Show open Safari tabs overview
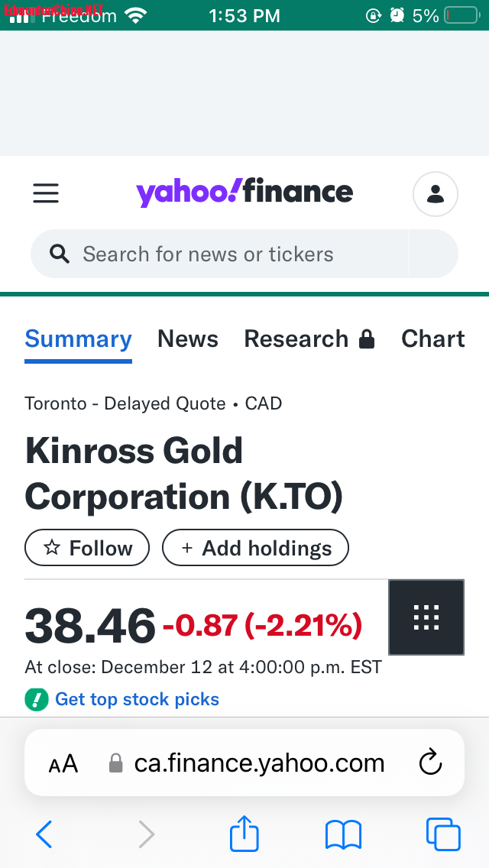 (x=442, y=834)
